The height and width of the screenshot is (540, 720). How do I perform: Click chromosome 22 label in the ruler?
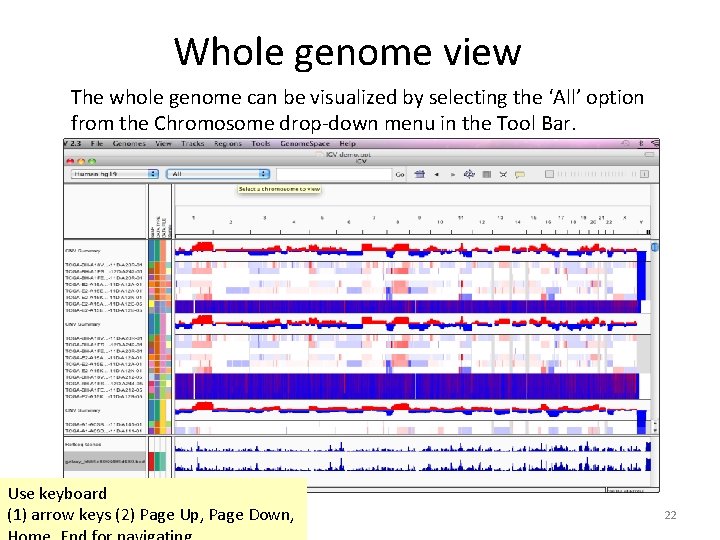pos(609,222)
